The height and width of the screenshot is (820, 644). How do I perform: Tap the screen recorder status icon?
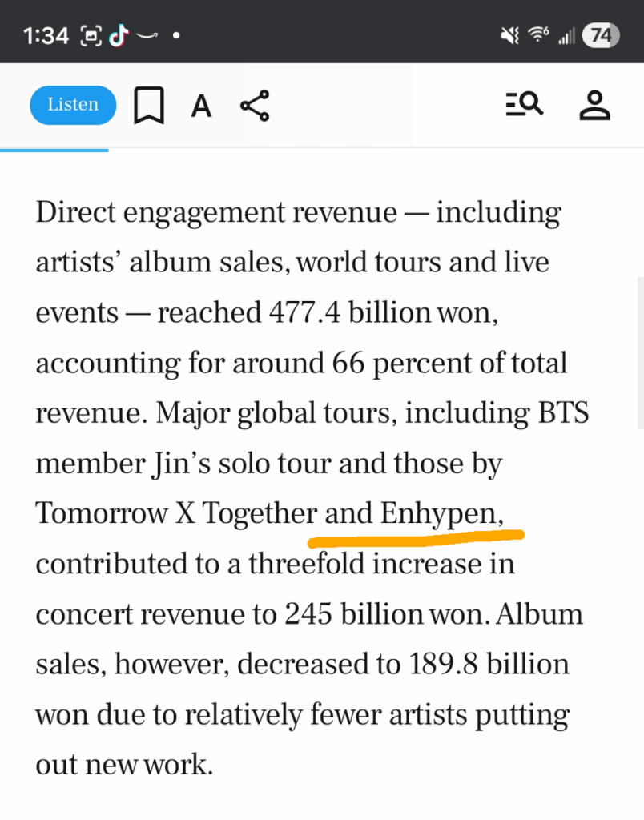pos(91,36)
